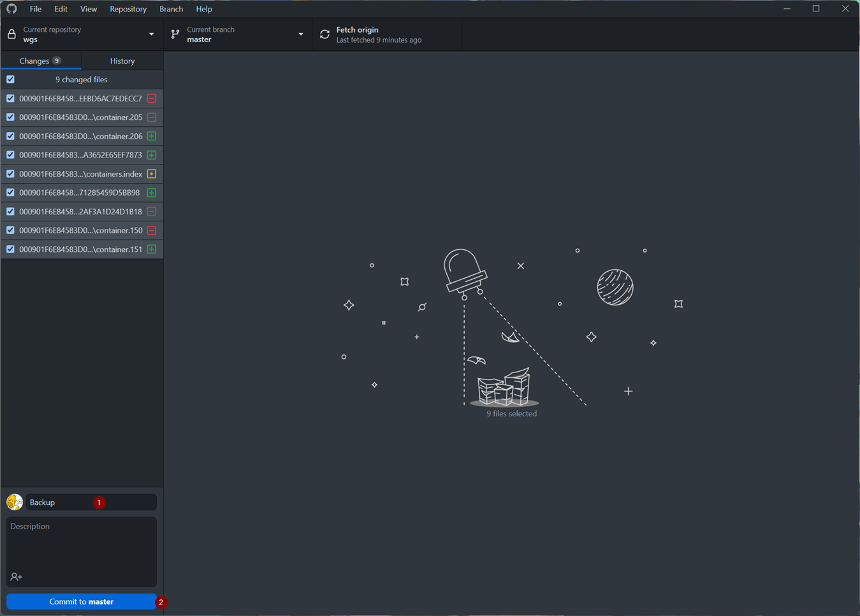
Task: Click the '9 changed files' header text
Action: (x=82, y=80)
